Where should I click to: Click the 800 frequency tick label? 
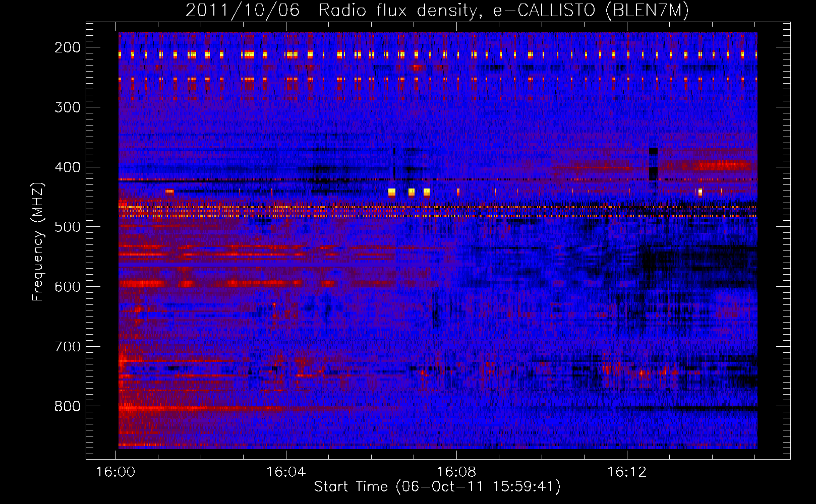click(x=68, y=406)
